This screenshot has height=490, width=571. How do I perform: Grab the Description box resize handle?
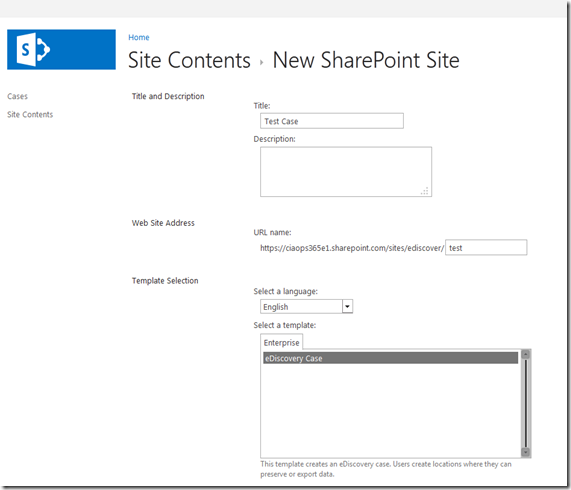(x=425, y=191)
